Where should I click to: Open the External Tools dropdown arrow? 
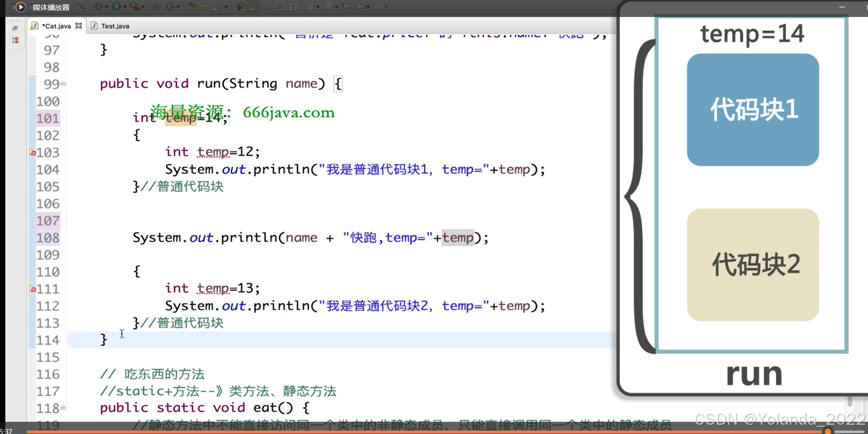coord(143,7)
